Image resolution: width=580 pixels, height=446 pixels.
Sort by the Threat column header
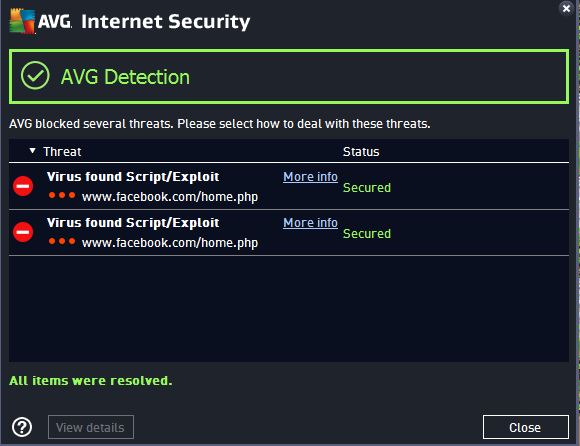[62, 152]
